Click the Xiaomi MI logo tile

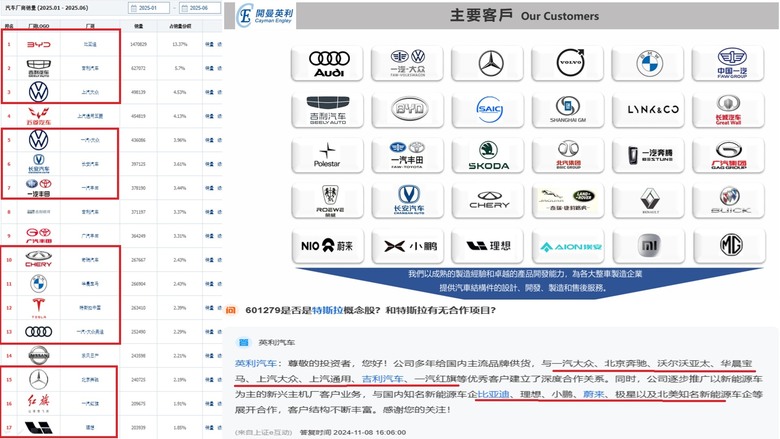[648, 245]
